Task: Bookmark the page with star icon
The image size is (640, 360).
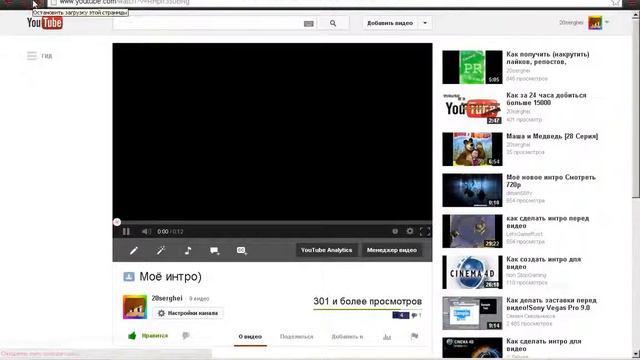Action: pyautogui.click(x=616, y=2)
